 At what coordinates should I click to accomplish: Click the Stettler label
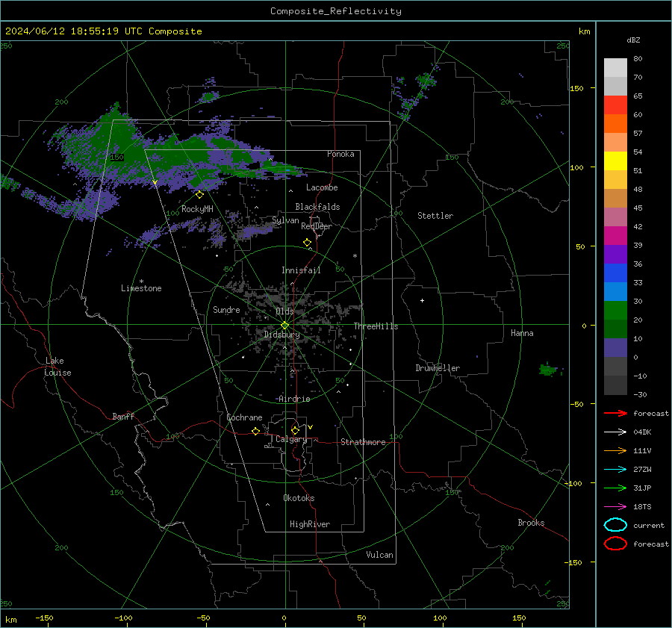click(435, 216)
